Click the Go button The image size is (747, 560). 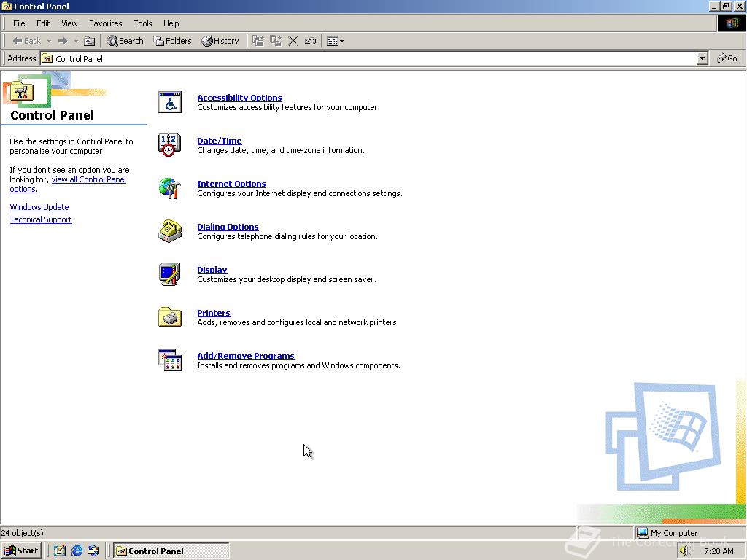tap(727, 58)
